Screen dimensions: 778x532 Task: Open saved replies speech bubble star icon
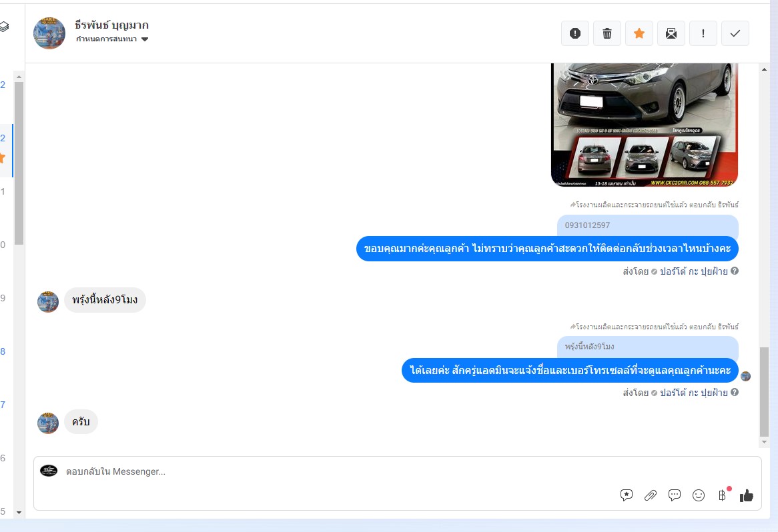click(626, 495)
